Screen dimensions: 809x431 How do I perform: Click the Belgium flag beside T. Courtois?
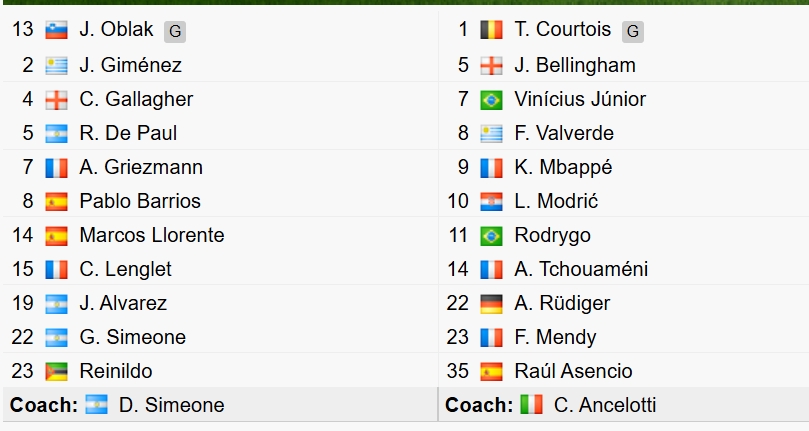[491, 31]
